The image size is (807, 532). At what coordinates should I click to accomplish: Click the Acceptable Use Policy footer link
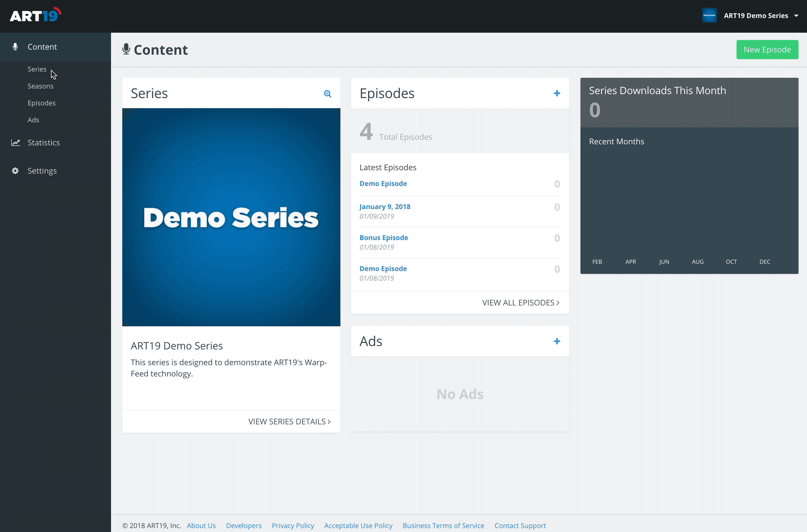point(358,526)
